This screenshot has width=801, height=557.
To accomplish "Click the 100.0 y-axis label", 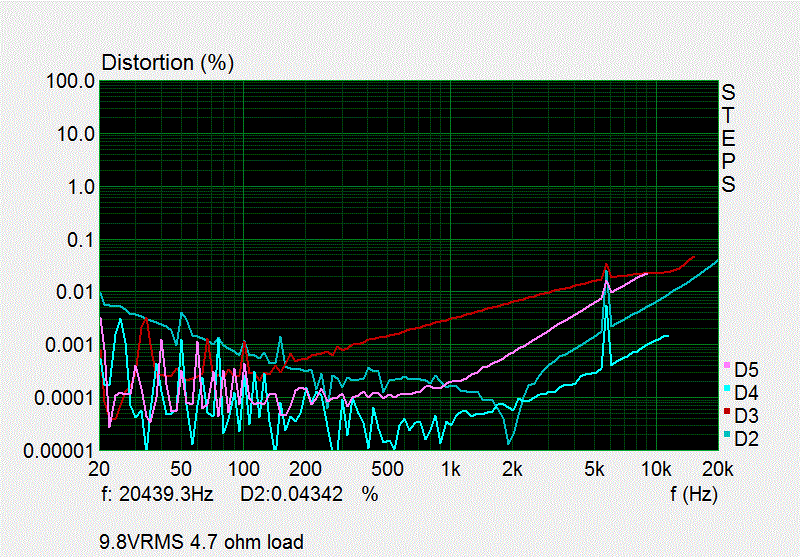I will (x=71, y=81).
